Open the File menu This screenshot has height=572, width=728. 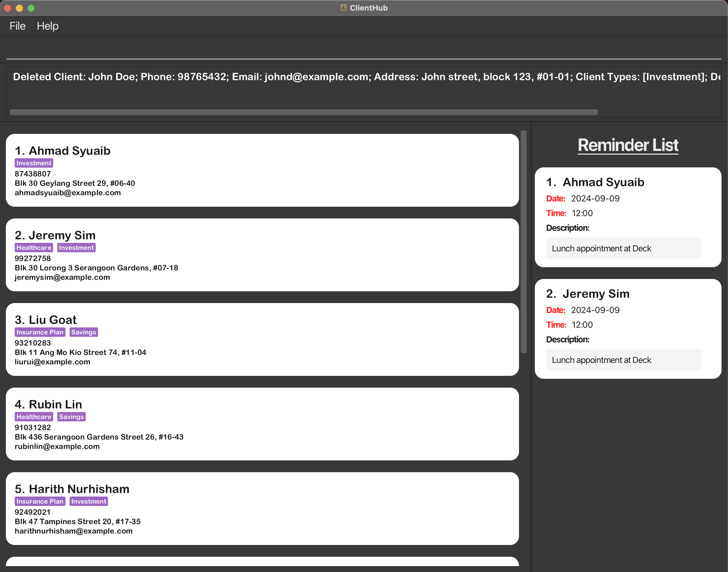pyautogui.click(x=17, y=26)
